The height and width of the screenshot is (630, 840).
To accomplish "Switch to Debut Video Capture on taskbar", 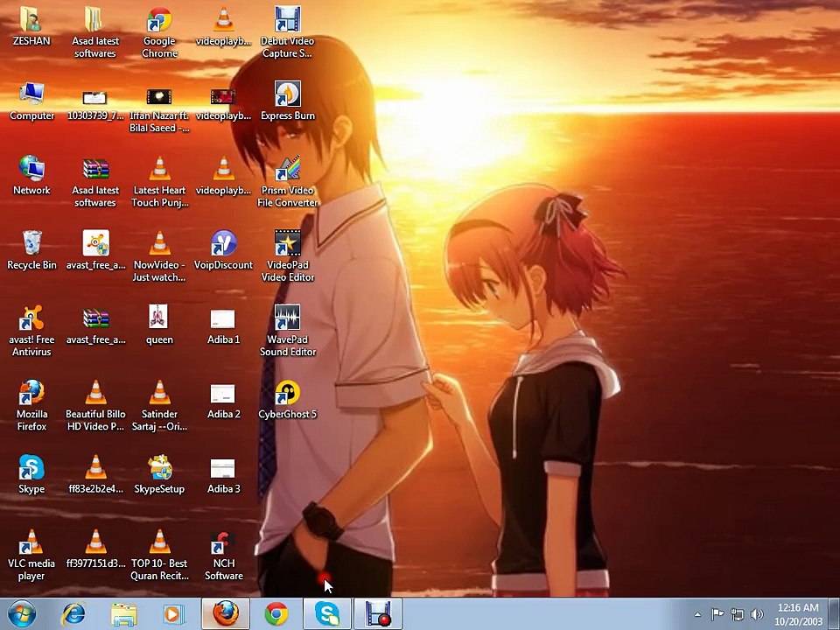I will pyautogui.click(x=378, y=614).
